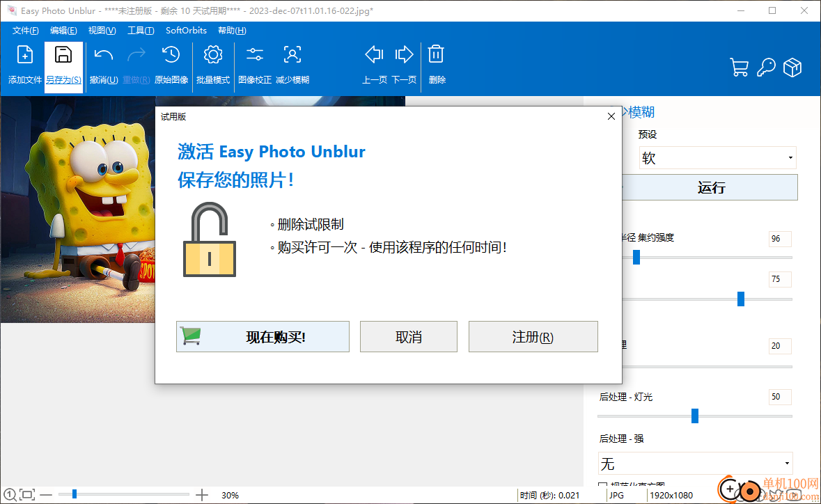Select the 减少模糊 reduce blur tool

[x=292, y=55]
